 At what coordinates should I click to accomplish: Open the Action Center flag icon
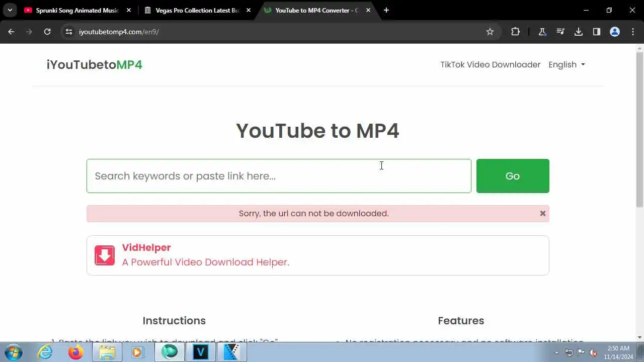581,352
